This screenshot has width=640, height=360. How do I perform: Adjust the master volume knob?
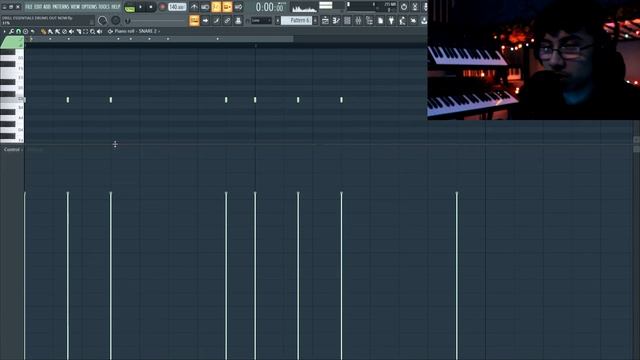click(102, 20)
